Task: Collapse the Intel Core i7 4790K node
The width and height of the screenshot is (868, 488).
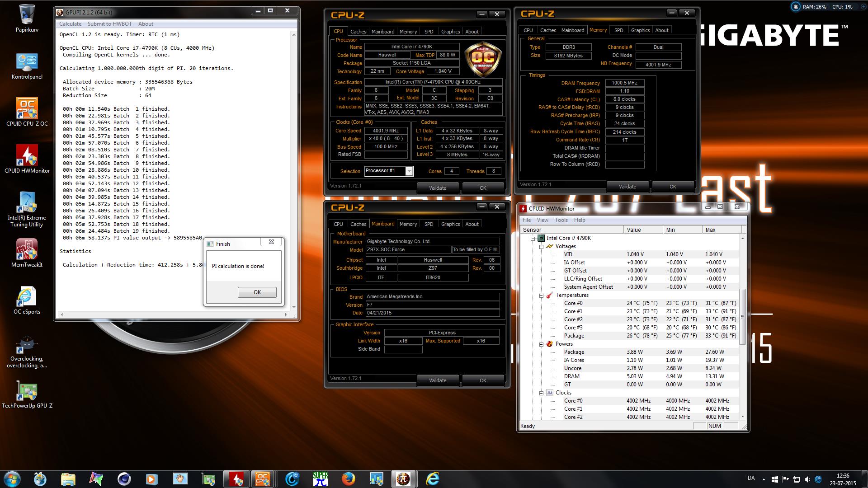Action: (x=533, y=238)
